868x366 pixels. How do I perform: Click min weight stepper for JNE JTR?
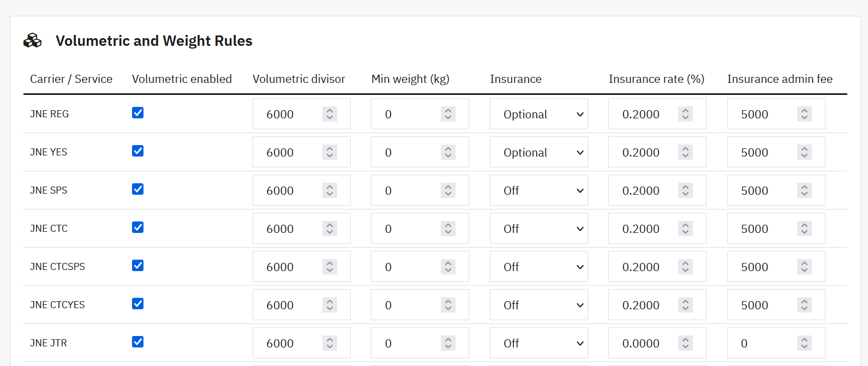[x=448, y=343]
